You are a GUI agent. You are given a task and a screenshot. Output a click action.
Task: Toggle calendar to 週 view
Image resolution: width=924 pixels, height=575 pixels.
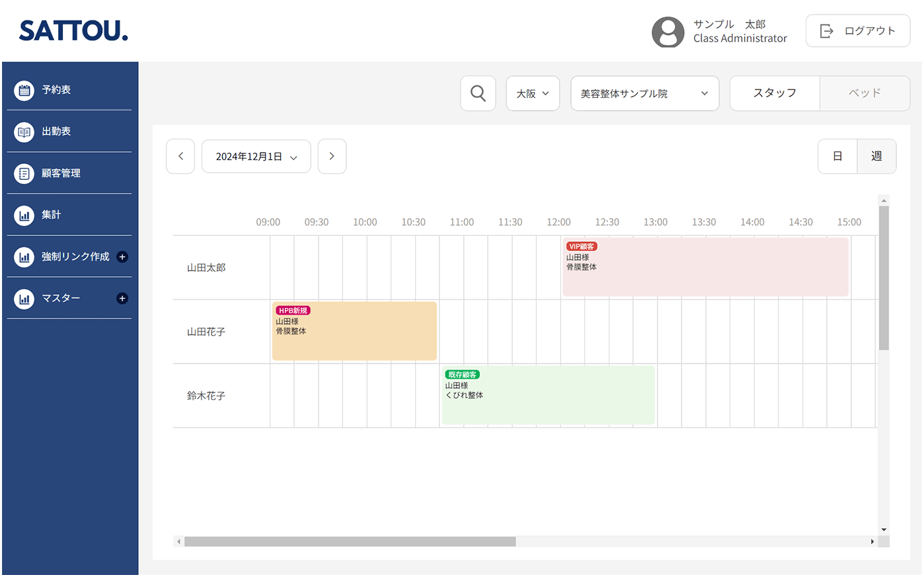(876, 157)
